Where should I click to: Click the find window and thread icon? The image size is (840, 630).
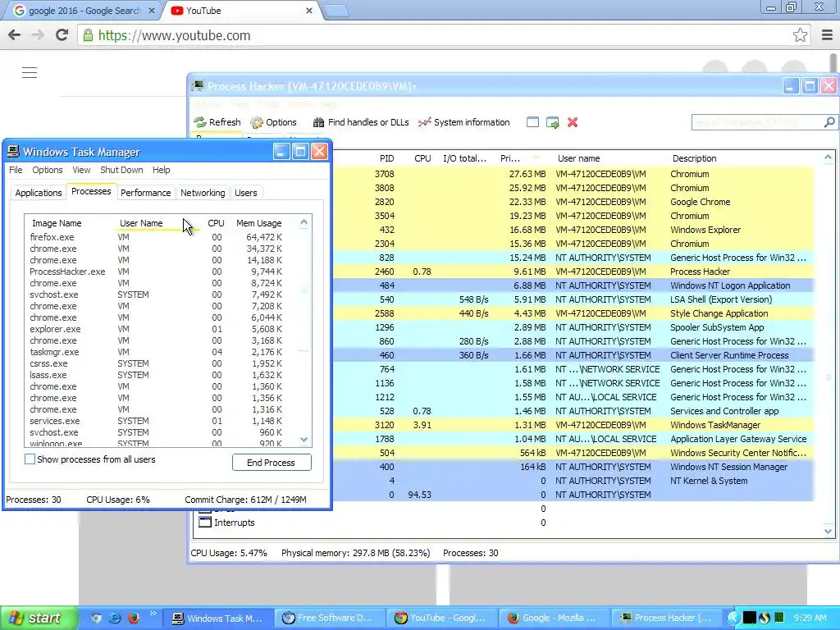552,122
